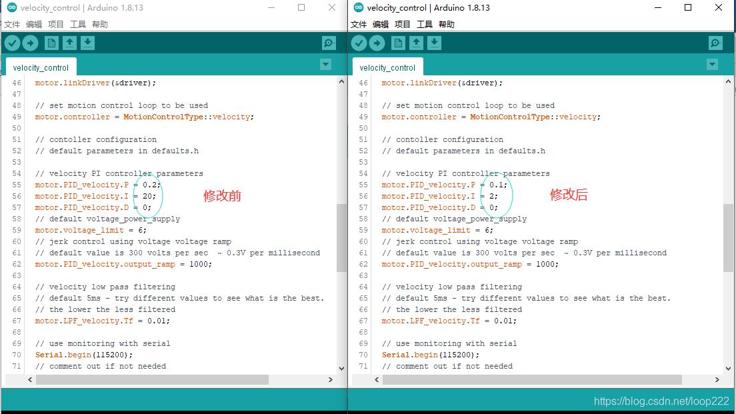Click Save sketch icon in left window
This screenshot has width=736, height=414.
pyautogui.click(x=87, y=43)
